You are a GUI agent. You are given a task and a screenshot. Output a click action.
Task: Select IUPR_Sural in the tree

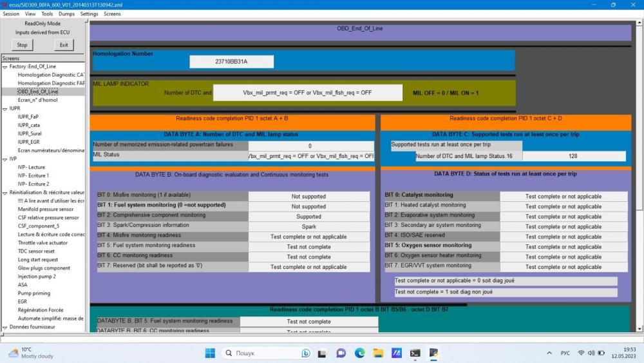[30, 133]
